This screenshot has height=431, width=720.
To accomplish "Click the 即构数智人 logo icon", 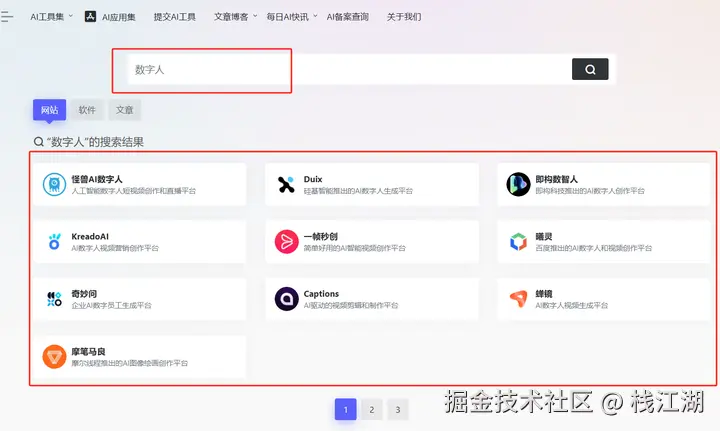I will coord(518,184).
